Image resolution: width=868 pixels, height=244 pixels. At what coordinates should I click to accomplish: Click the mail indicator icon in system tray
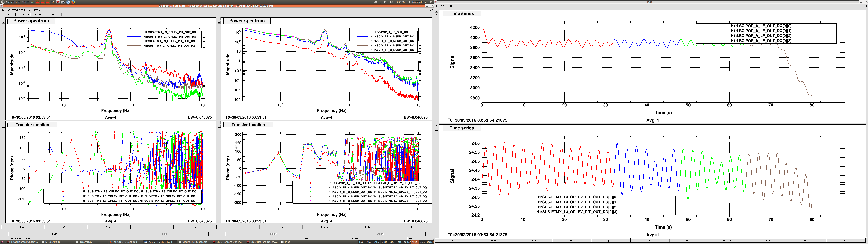click(x=376, y=2)
